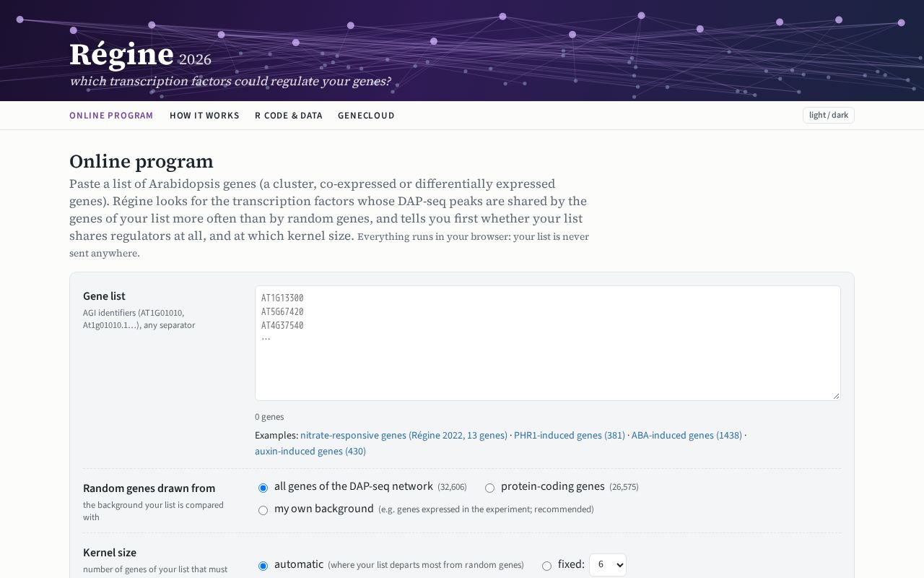Click the 'Gene list' label
The height and width of the screenshot is (578, 924).
pos(104,296)
